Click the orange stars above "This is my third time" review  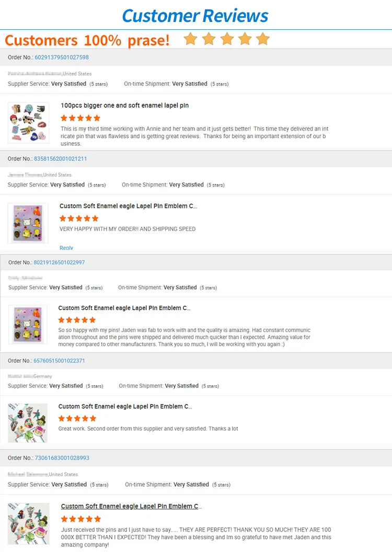click(x=80, y=118)
